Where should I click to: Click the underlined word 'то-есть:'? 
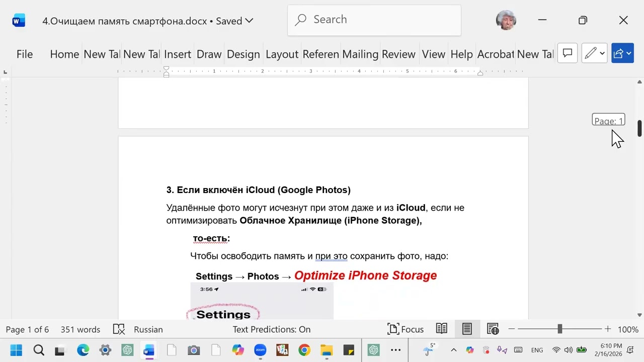click(x=211, y=238)
